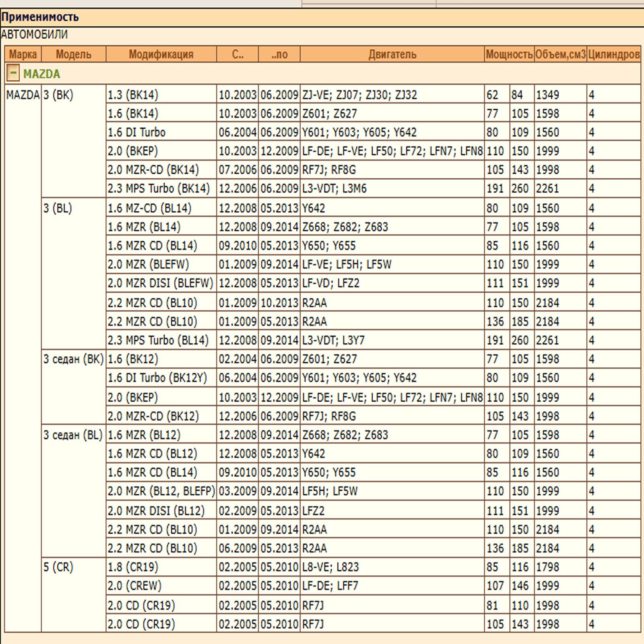Click the Цилиндров column header
The width and height of the screenshot is (644, 644).
point(613,54)
